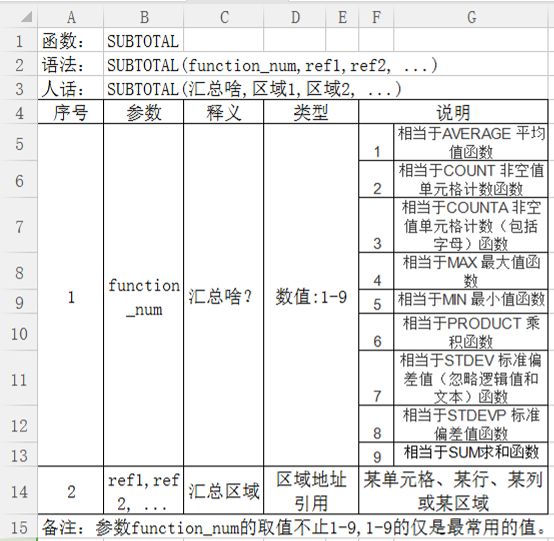554x541 pixels.
Task: Click the 数值:1-9 cell
Action: click(311, 295)
